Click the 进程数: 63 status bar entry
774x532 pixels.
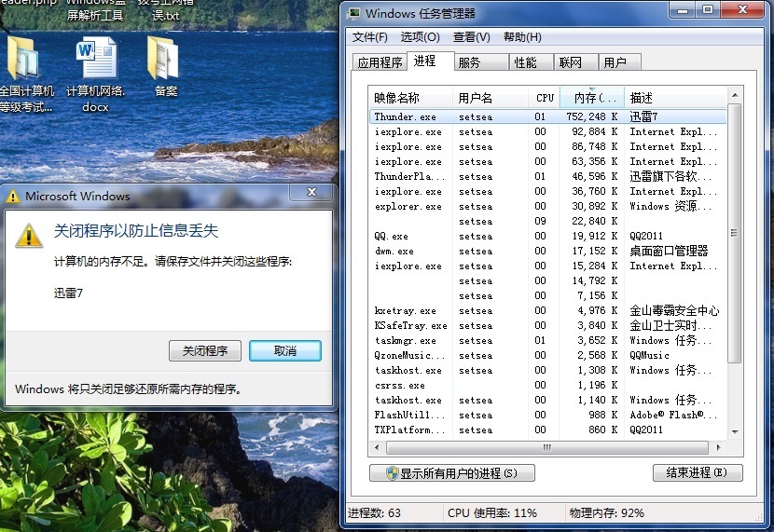(374, 512)
